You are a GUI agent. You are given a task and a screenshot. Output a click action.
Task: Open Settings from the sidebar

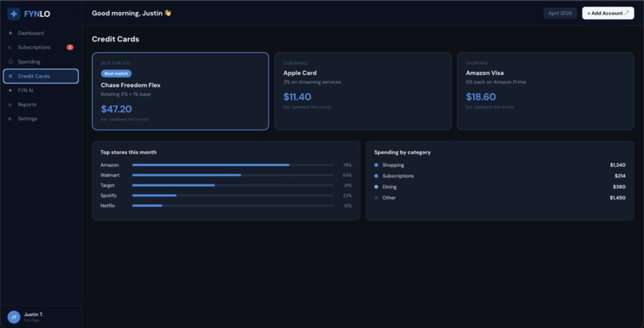41,119
